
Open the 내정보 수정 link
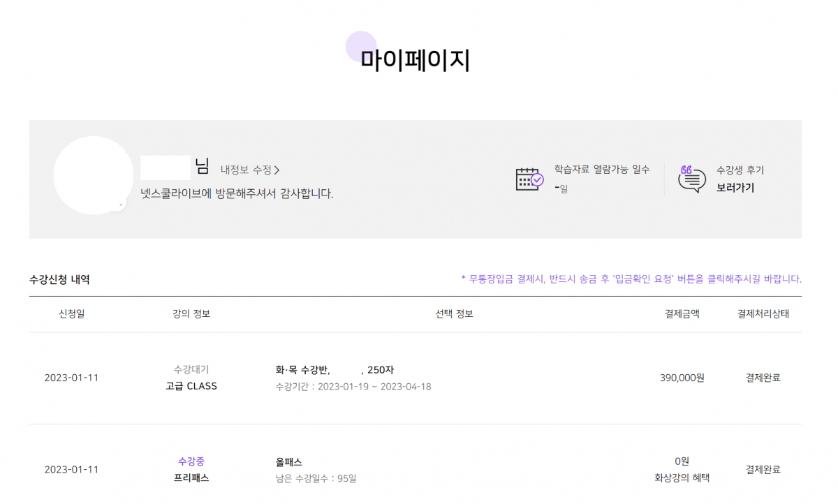[x=250, y=170]
